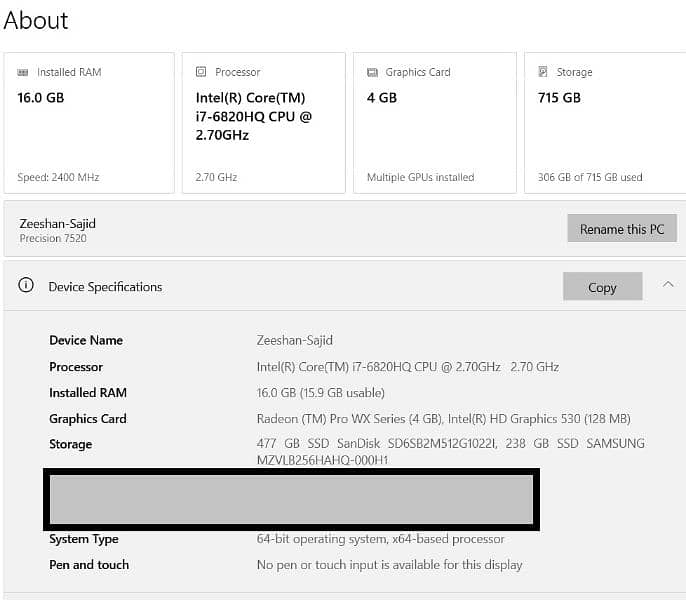This screenshot has width=686, height=600.
Task: Click the System Type row label
Action: point(84,539)
